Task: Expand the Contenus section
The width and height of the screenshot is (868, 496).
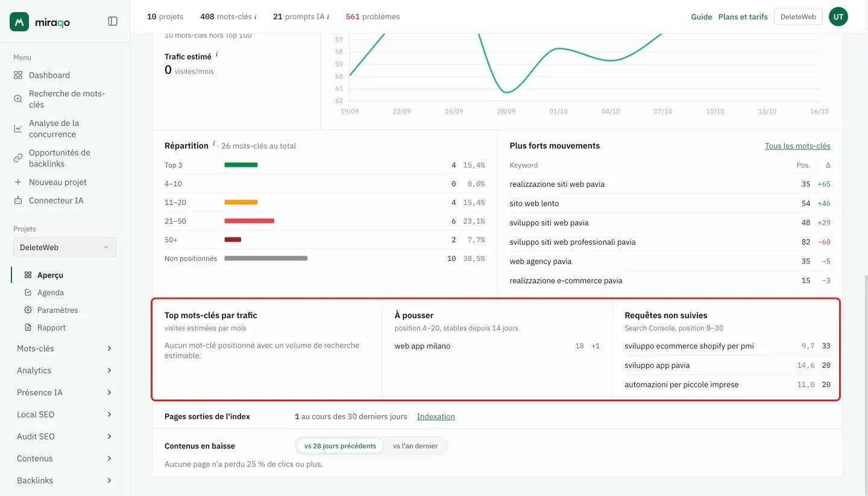Action: tap(64, 459)
